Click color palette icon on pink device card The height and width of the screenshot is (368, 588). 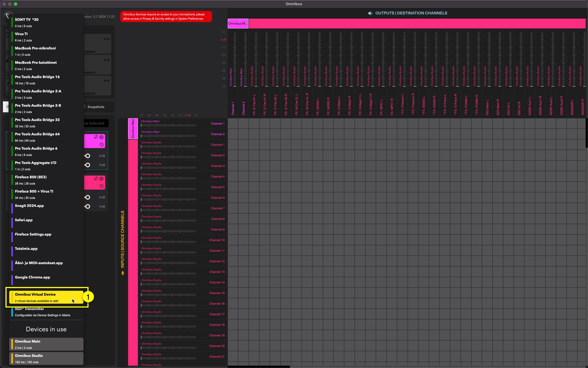click(x=101, y=186)
